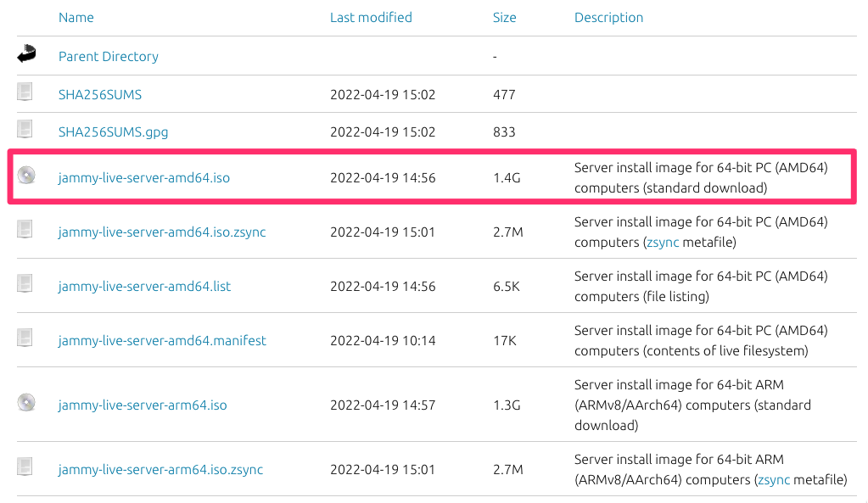This screenshot has width=868, height=503.
Task: Click the file icon beside jammy-live-server-amd64.manifest
Action: pyautogui.click(x=25, y=338)
